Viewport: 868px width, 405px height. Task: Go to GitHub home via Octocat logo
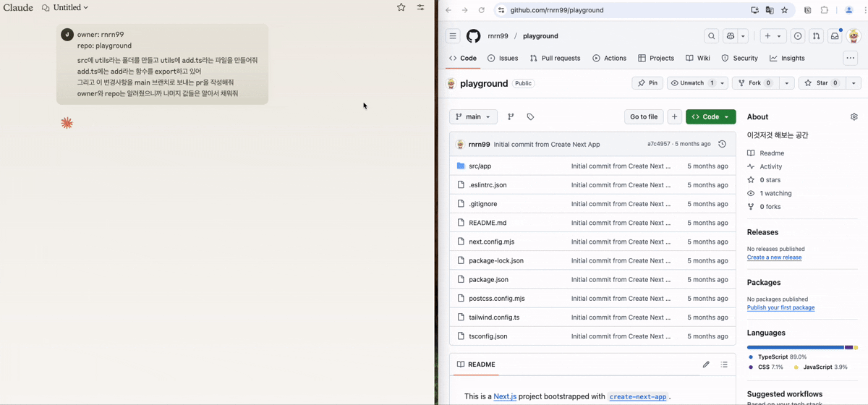473,36
